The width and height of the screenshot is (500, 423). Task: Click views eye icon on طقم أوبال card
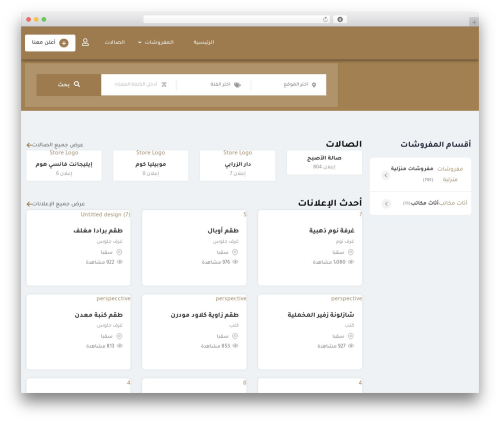point(235,262)
